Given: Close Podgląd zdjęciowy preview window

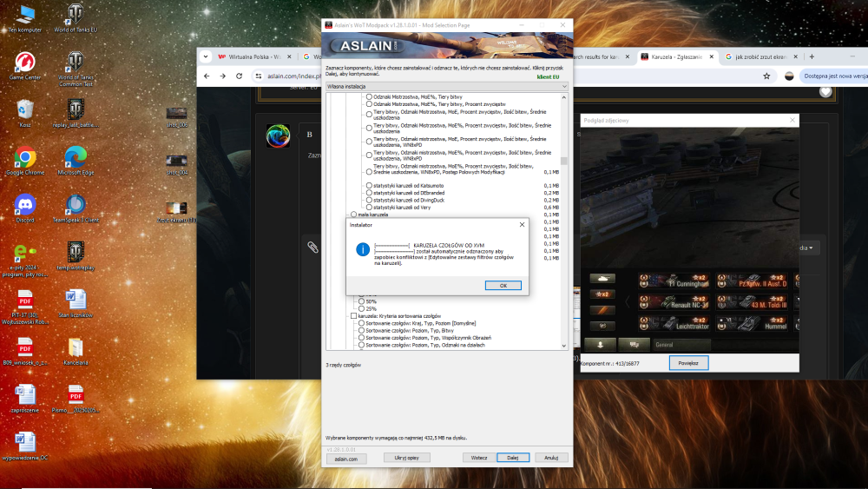Looking at the screenshot, I should click(x=792, y=120).
